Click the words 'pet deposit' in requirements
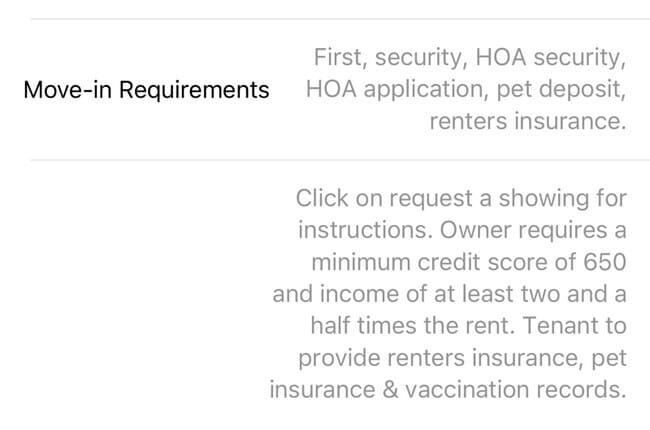Viewport: 650px width, 430px height. (561, 90)
